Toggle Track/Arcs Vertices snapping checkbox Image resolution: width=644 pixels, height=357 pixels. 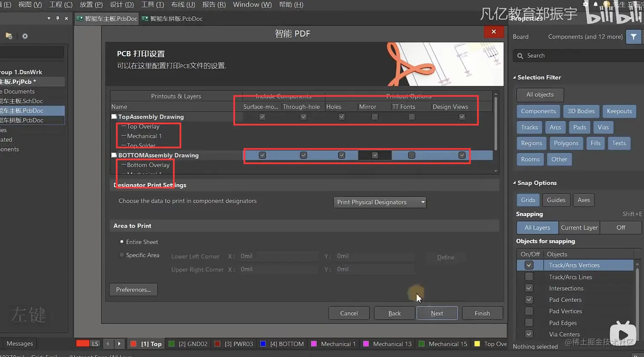coord(529,265)
